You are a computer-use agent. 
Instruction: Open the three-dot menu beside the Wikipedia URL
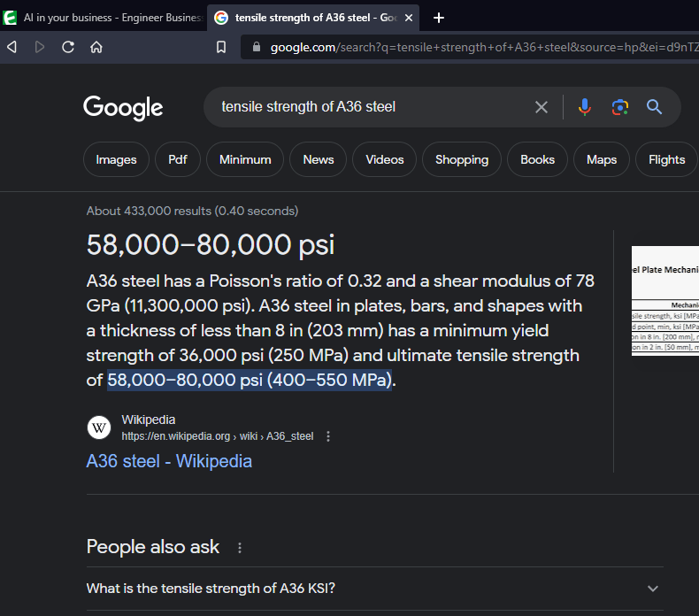(328, 436)
